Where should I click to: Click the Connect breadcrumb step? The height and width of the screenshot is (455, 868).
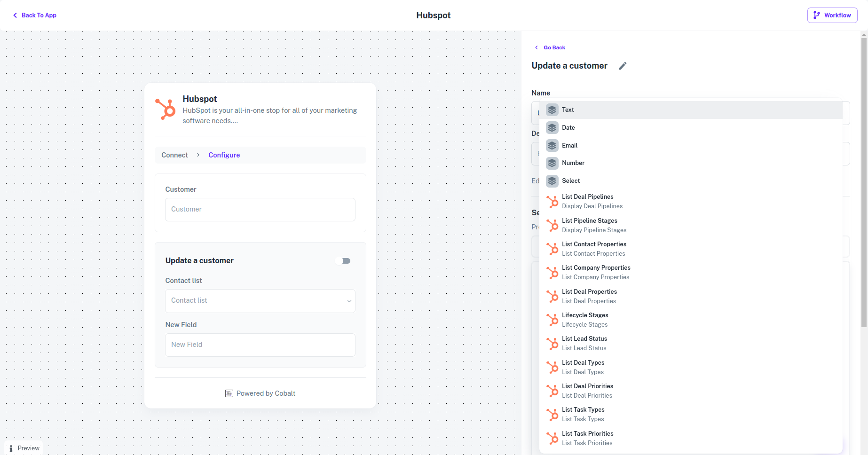point(174,155)
